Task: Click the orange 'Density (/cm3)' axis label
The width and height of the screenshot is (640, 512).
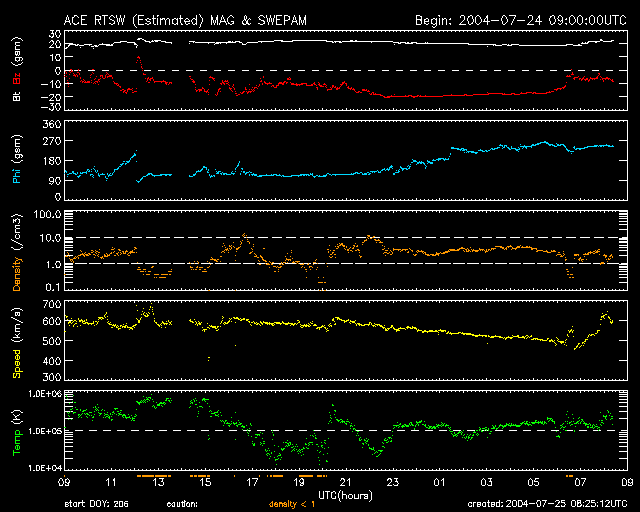Action: click(17, 252)
